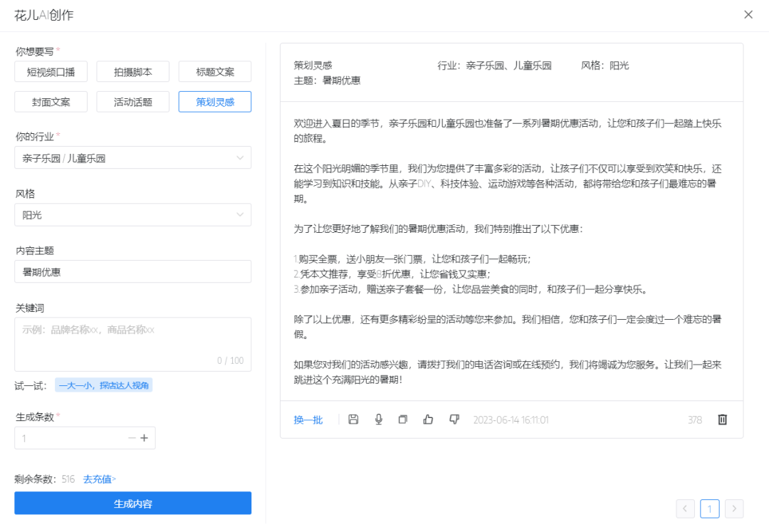Open the 你的行业 industry dropdown
The height and width of the screenshot is (532, 769).
point(133,158)
